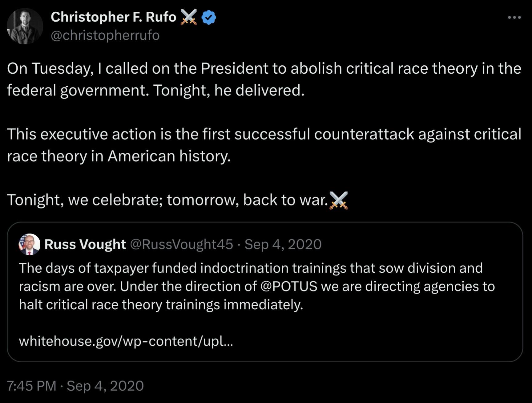This screenshot has height=403, width=532.
Task: Click the Russ Vought display name
Action: [x=85, y=244]
